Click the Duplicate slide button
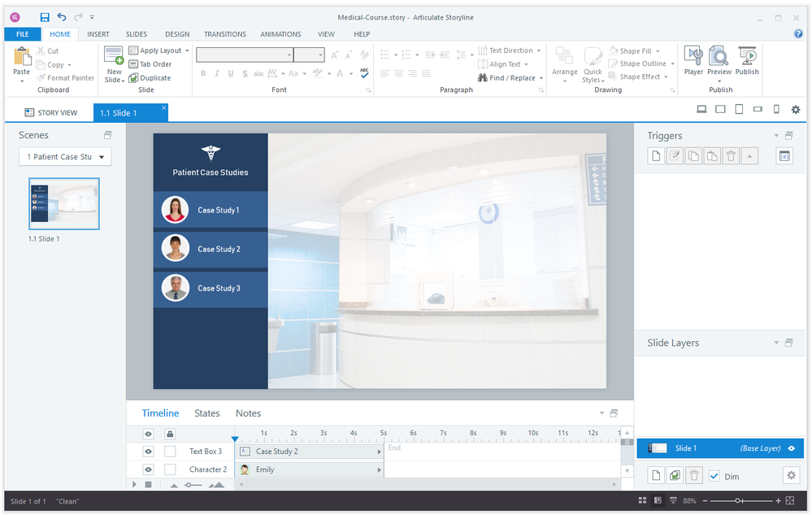 [x=150, y=78]
